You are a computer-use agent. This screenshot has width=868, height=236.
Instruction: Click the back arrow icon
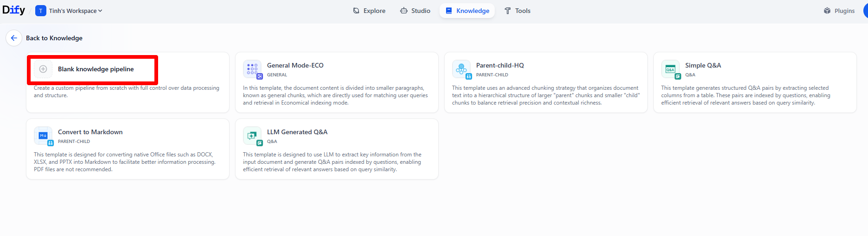[x=14, y=38]
